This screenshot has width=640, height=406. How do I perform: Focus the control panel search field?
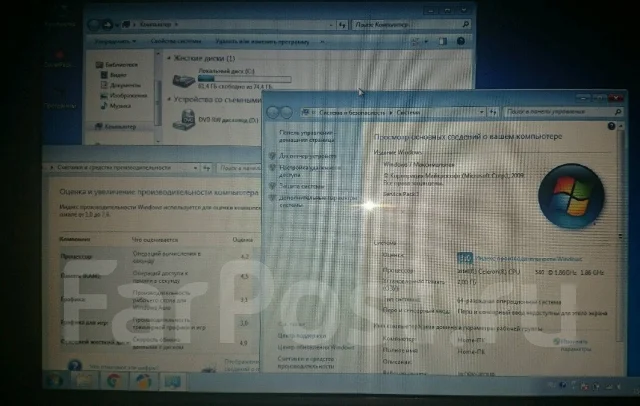tap(563, 111)
